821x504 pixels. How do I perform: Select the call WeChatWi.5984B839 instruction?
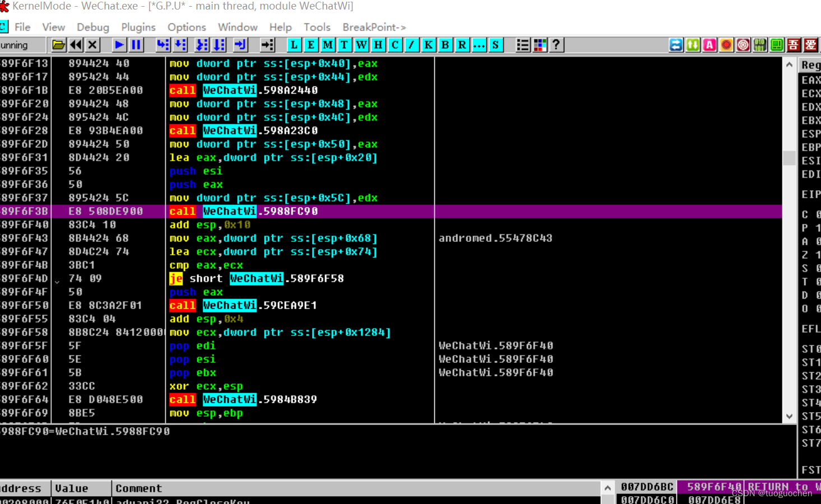pyautogui.click(x=244, y=399)
